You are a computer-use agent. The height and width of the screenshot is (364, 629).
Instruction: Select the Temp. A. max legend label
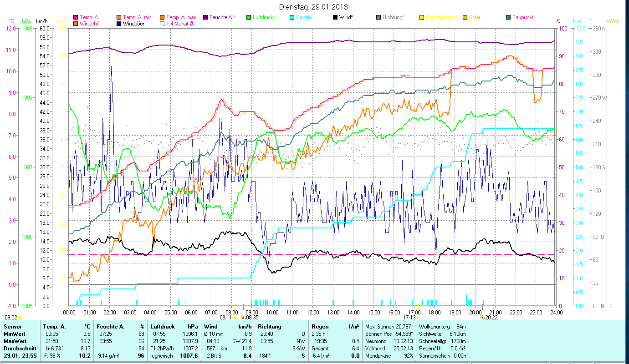tap(181, 17)
